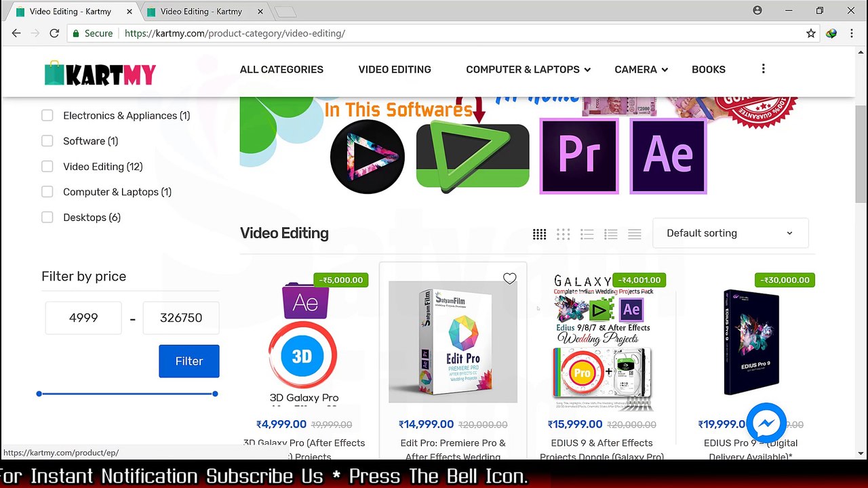Click the browser extension icon beside the star

(831, 33)
